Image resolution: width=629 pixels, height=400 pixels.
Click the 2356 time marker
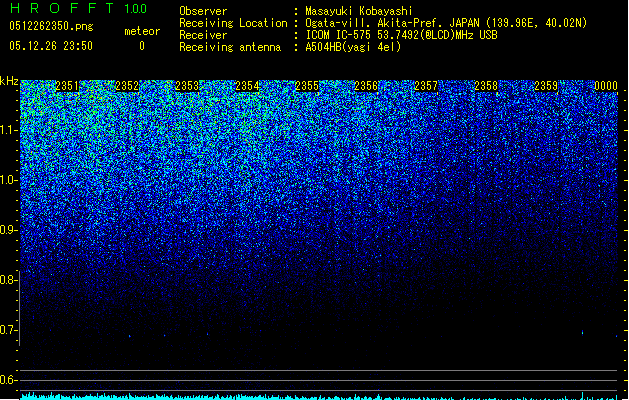tap(366, 86)
